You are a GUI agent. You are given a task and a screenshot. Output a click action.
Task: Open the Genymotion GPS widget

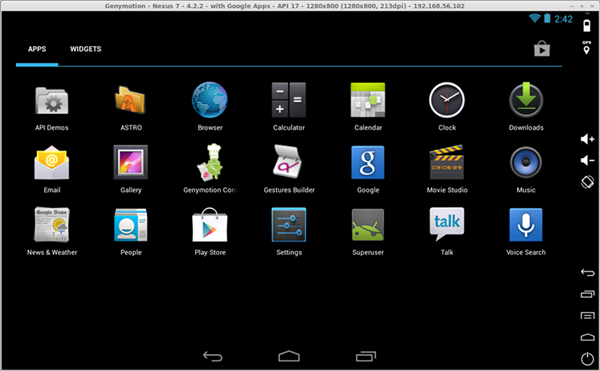587,48
